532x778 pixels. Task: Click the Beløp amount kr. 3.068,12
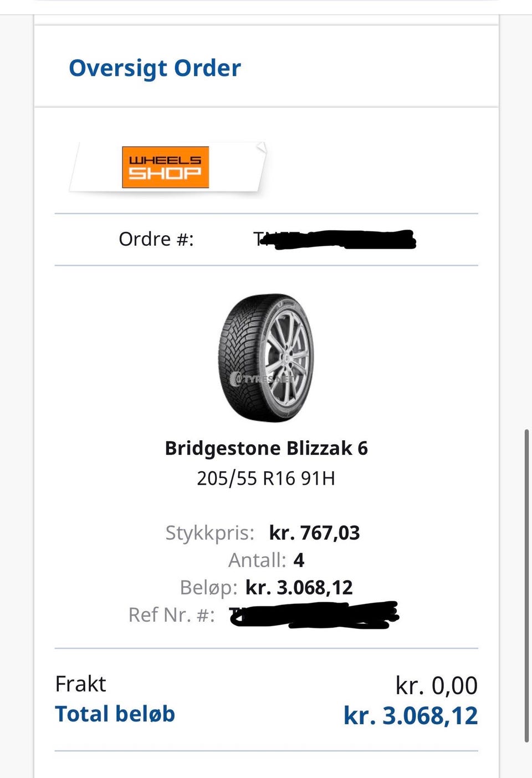click(299, 587)
